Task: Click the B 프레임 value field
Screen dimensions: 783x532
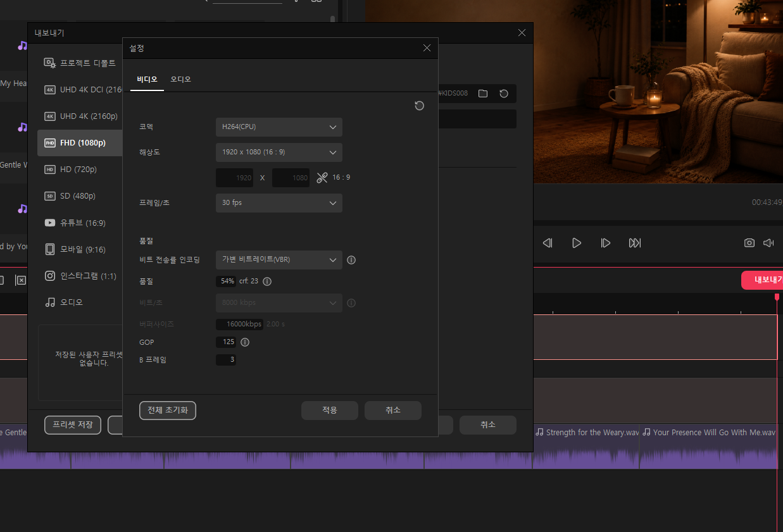Action: pos(226,360)
